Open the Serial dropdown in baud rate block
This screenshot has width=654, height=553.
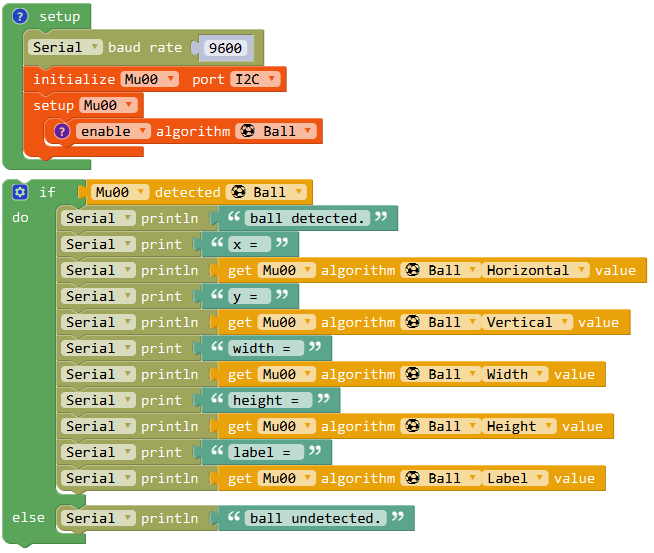click(65, 47)
